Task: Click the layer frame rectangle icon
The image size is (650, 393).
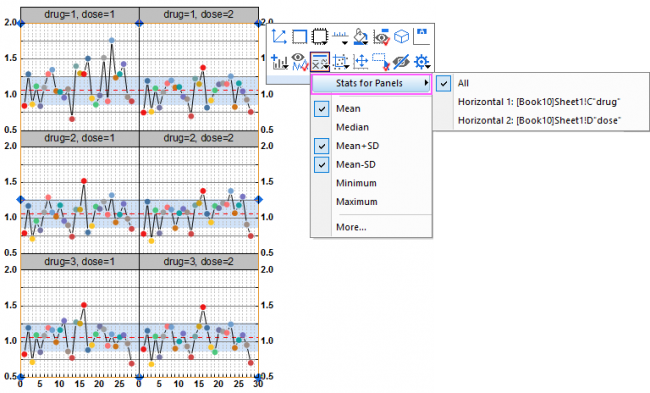Action: tap(299, 37)
